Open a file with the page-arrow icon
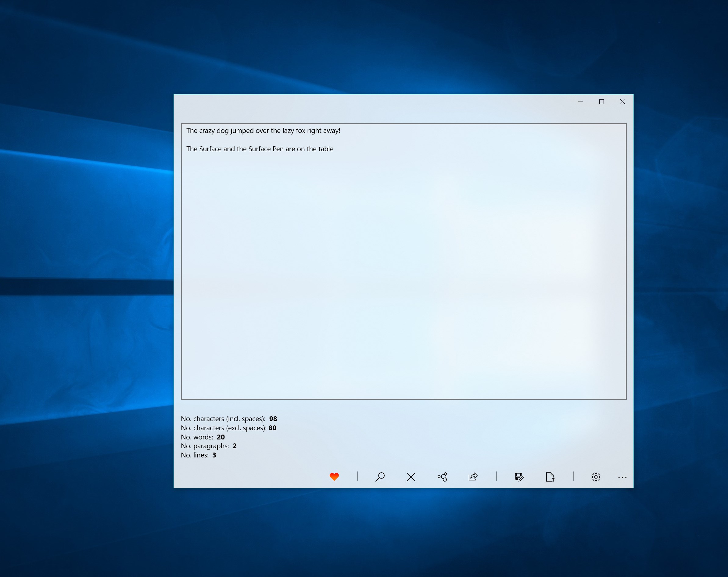728x577 pixels. tap(550, 477)
